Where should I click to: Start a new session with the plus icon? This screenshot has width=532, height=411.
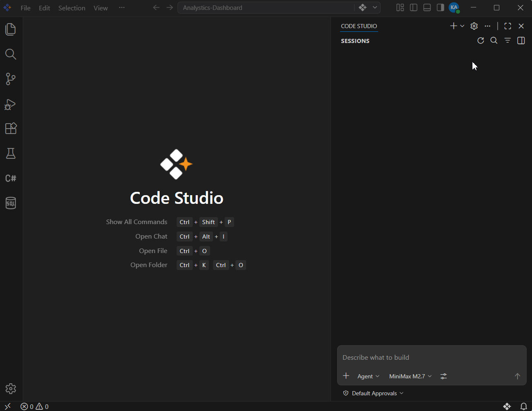pyautogui.click(x=453, y=26)
